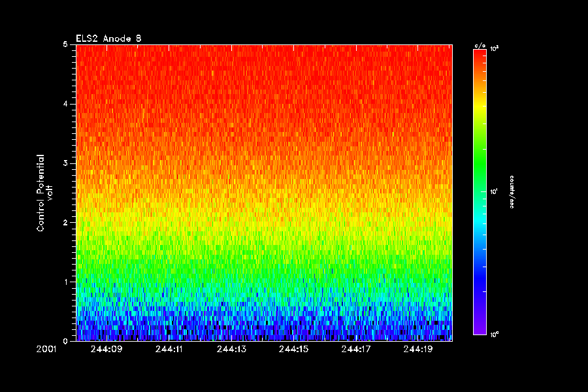Click the y-axis tick label '1'

(x=65, y=282)
